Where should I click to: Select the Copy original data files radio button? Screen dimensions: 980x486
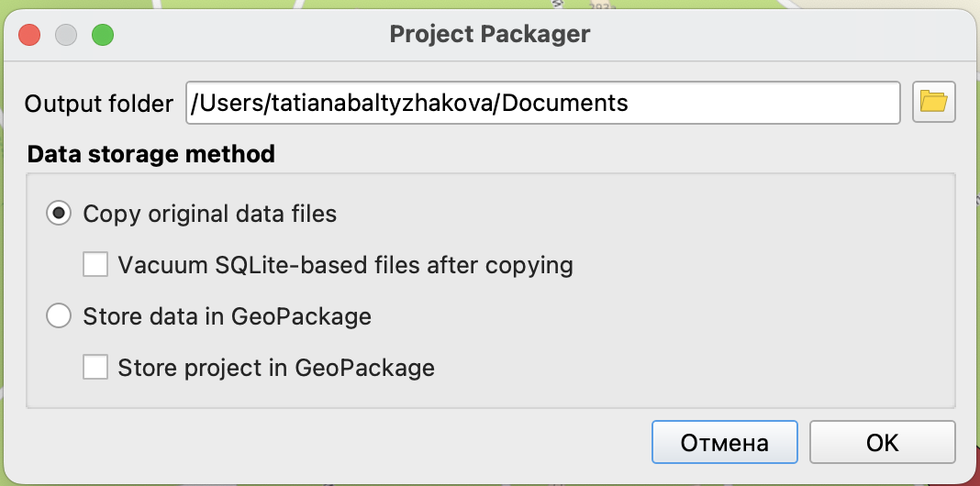tap(59, 215)
